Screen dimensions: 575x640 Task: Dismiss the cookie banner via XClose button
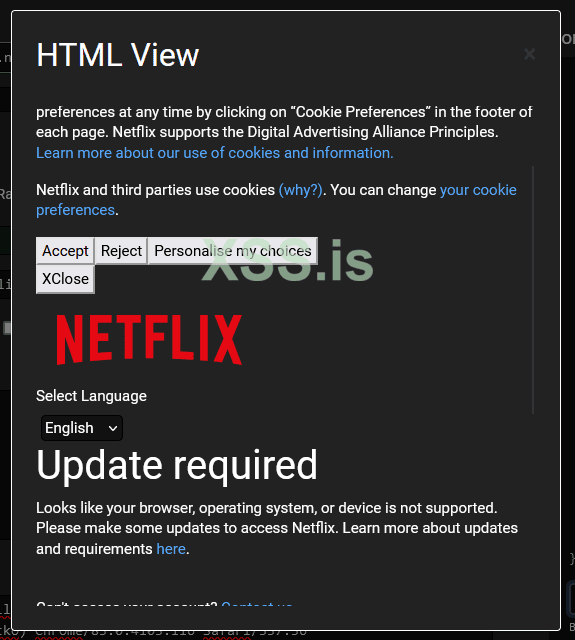pyautogui.click(x=65, y=279)
